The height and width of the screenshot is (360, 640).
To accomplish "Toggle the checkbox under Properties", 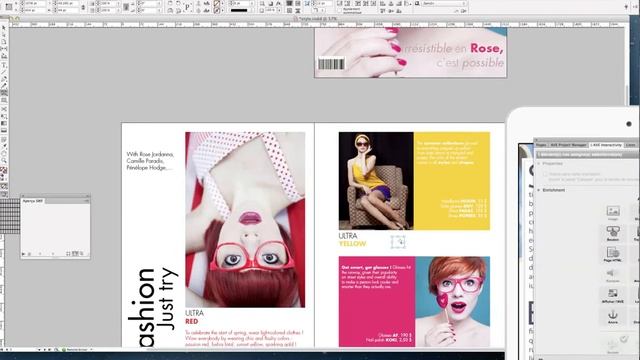I will (545, 174).
